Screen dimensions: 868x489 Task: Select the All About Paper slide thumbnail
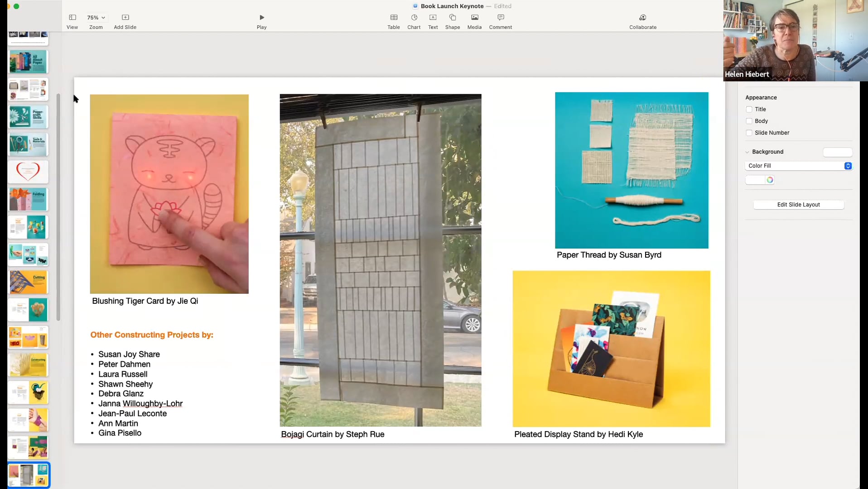click(28, 62)
